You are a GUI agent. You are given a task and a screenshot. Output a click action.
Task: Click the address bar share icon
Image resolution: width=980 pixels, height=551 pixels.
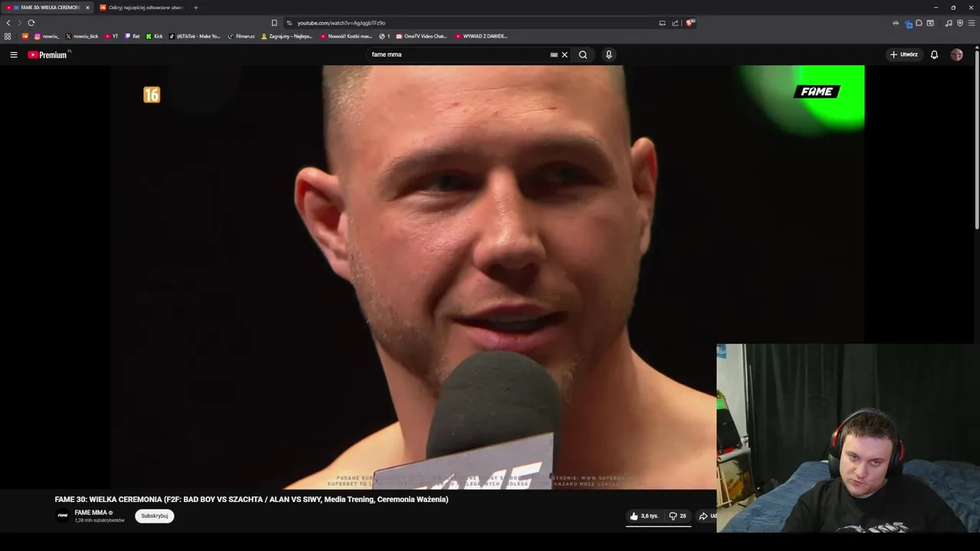pos(675,23)
